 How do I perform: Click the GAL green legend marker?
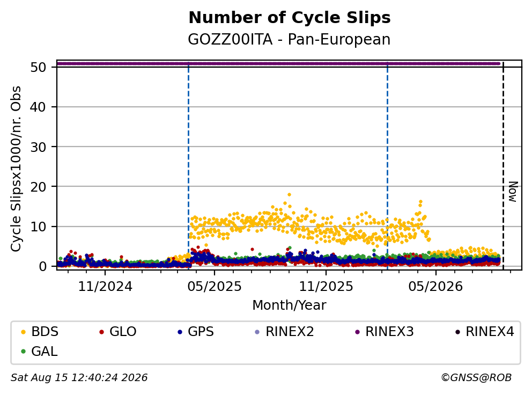pos(23,352)
